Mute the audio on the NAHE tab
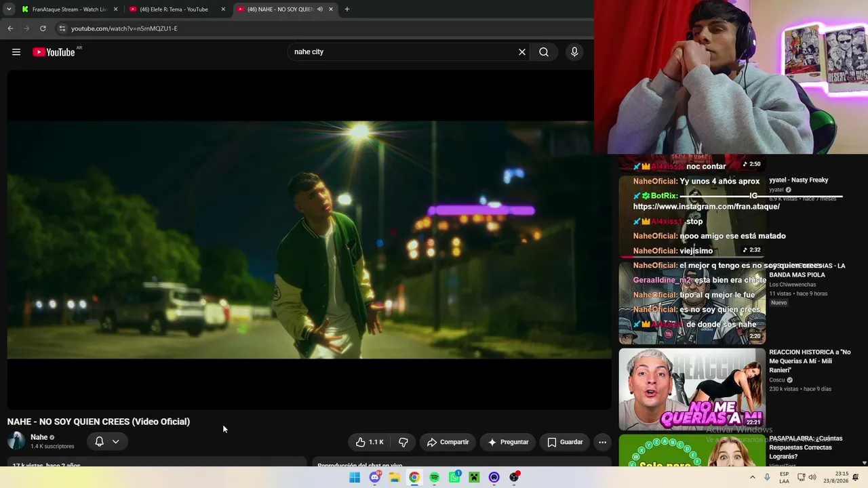This screenshot has height=488, width=868. [x=319, y=9]
